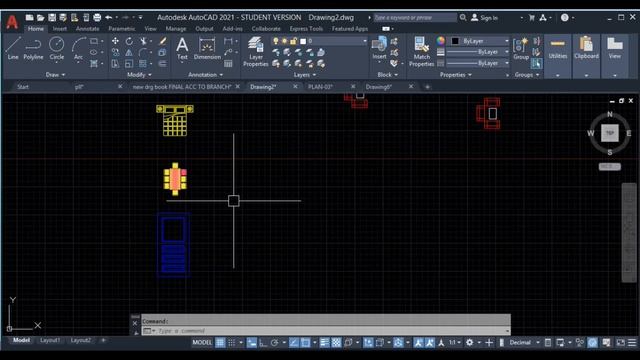Toggle 2D object snap
The width and height of the screenshot is (640, 360).
pos(305,342)
